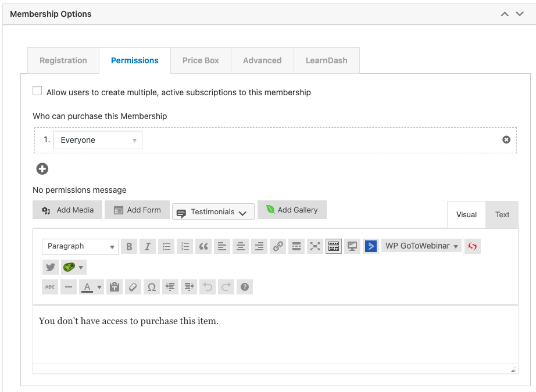Open the text color picker arrow
This screenshot has width=536, height=392.
pos(99,287)
